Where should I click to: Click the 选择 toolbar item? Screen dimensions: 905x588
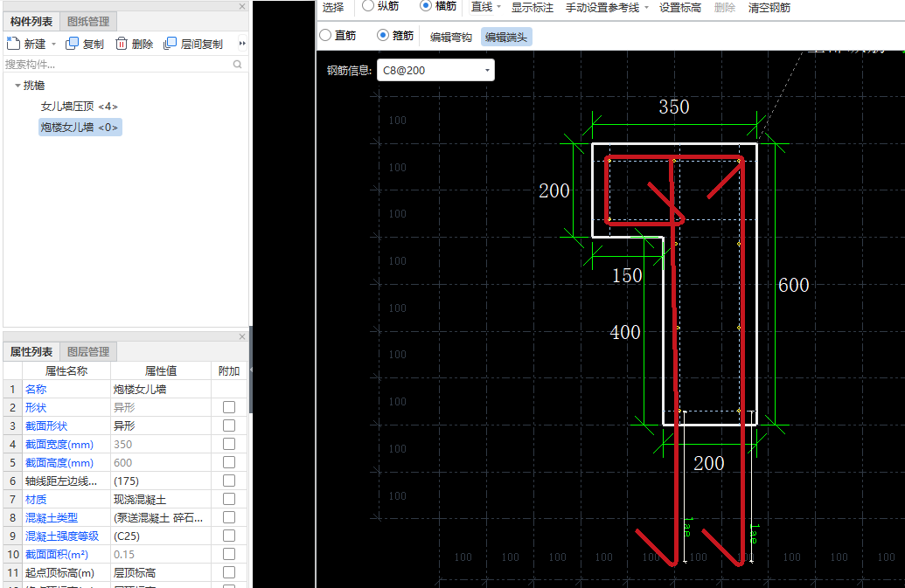[x=333, y=8]
